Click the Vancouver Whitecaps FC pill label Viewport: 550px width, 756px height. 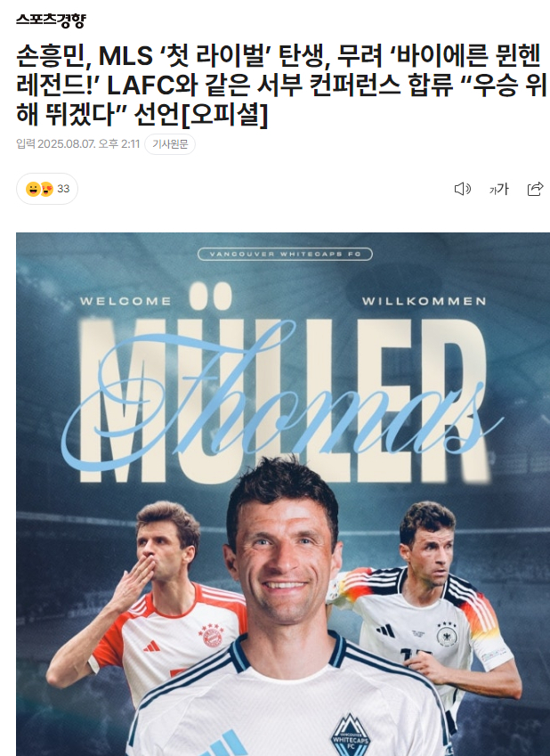[x=285, y=254]
